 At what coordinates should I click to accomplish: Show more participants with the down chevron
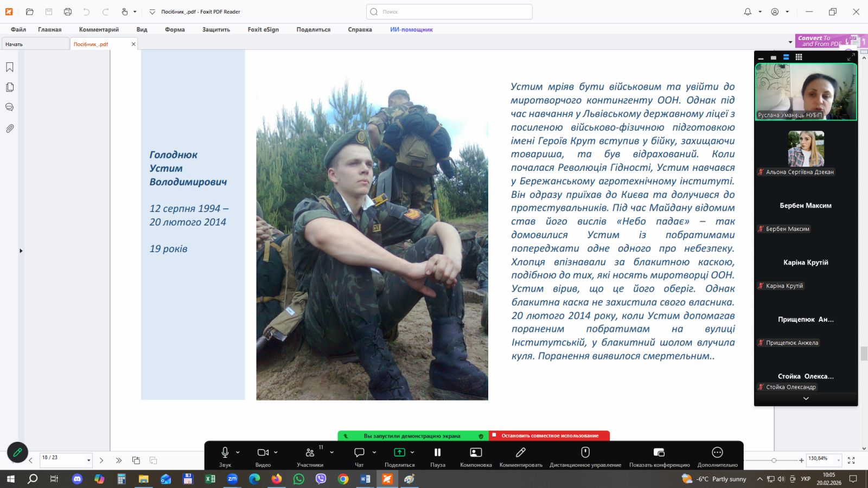point(806,399)
